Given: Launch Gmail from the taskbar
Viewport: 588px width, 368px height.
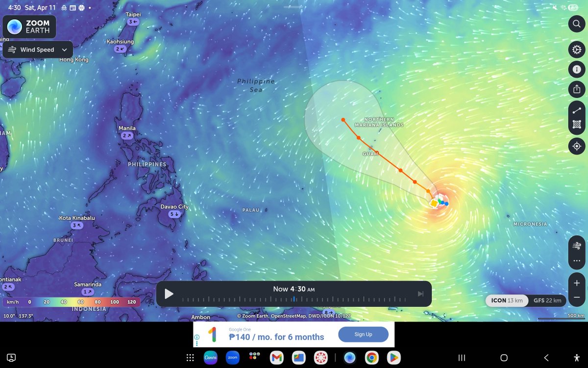Looking at the screenshot, I should coord(276,358).
